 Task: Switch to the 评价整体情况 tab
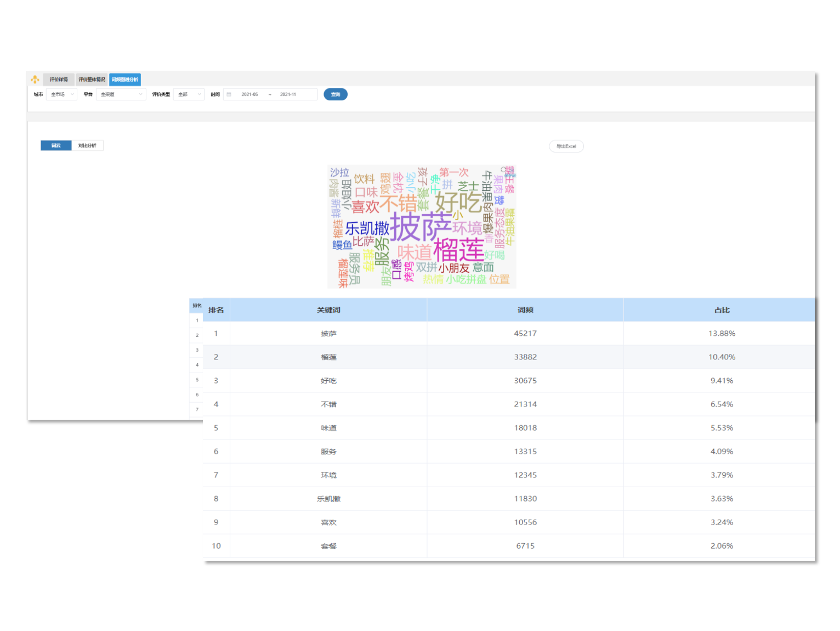point(92,80)
